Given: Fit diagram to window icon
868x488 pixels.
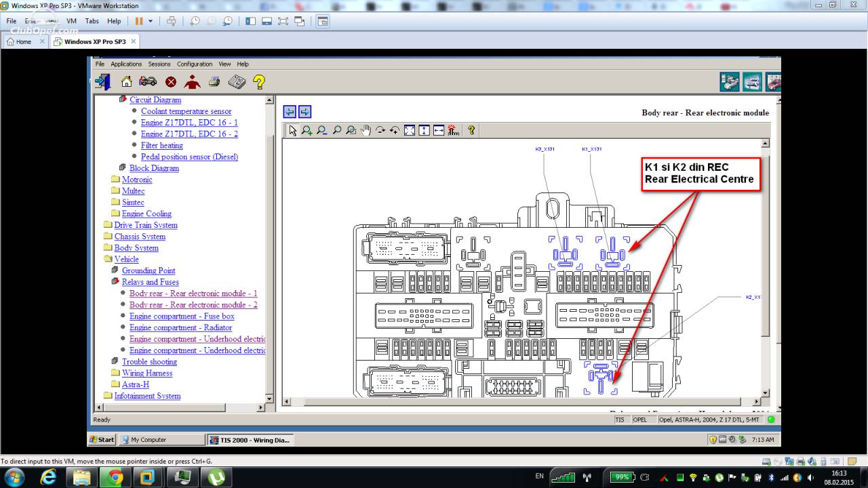Looking at the screenshot, I should (x=410, y=130).
